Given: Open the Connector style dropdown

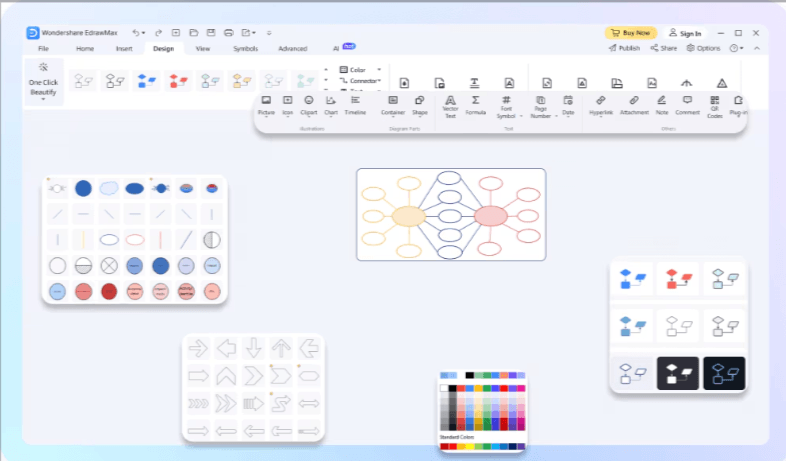Looking at the screenshot, I should point(360,81).
